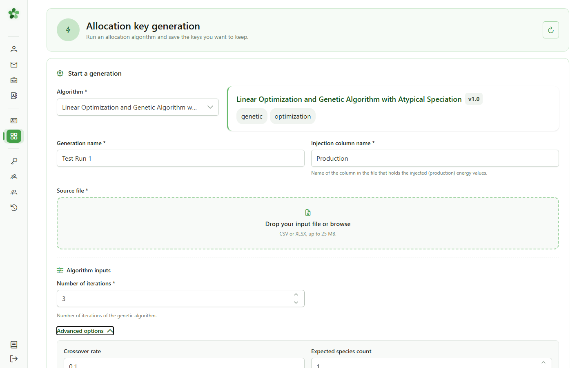Click the 'Source file' label
Screen dimensions: 588x368
(72, 191)
